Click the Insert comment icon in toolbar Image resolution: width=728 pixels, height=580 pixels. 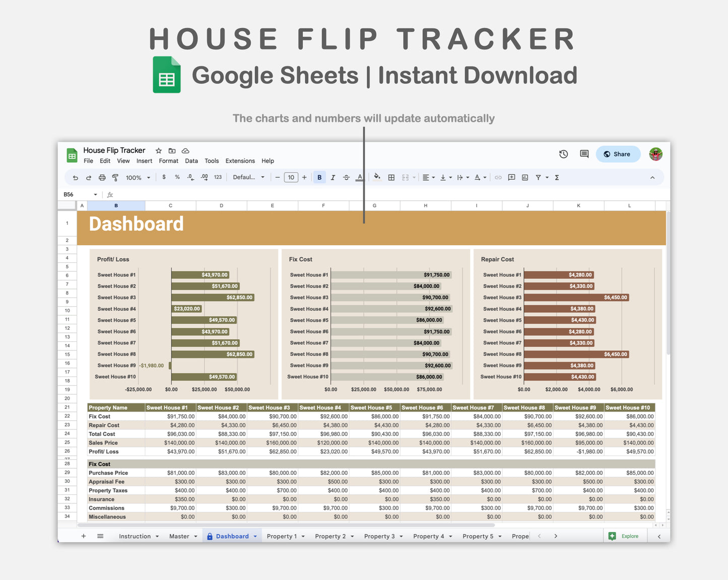(x=511, y=177)
